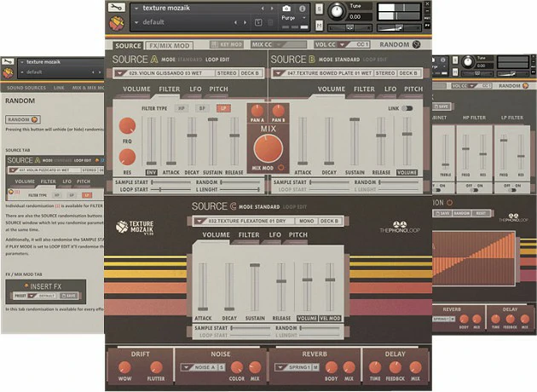This screenshot has height=392, width=537.
Task: Switch to the FX/MIX MOD tab
Action: point(169,45)
